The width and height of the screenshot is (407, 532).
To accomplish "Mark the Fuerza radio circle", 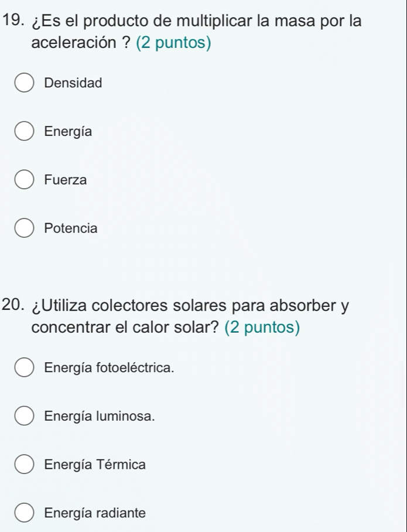I will coord(24,180).
